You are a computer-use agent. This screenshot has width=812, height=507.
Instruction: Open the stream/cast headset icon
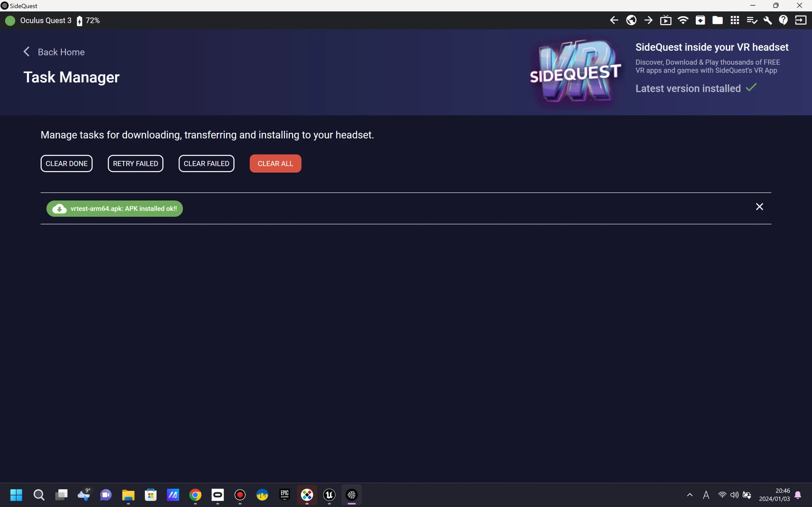[666, 21]
